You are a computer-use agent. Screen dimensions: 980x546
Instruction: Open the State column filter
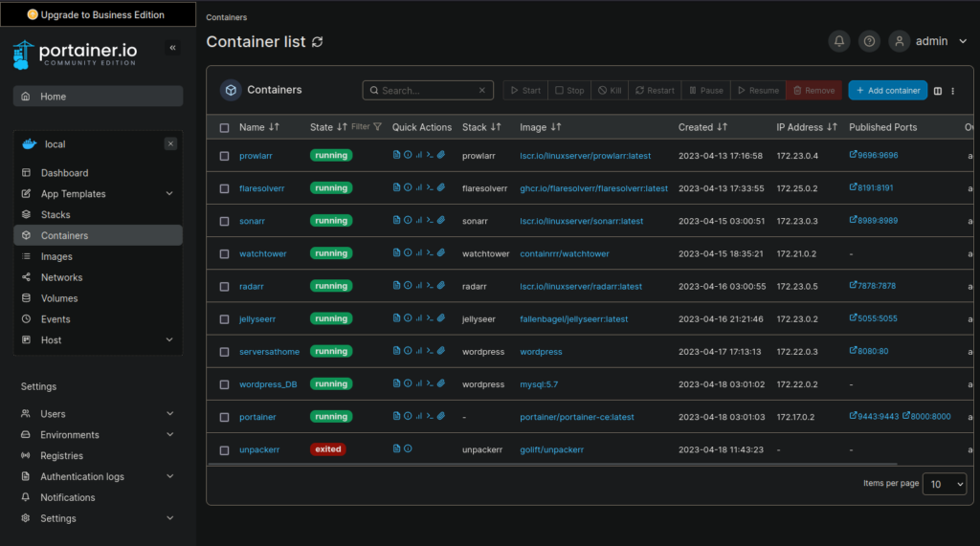click(367, 127)
